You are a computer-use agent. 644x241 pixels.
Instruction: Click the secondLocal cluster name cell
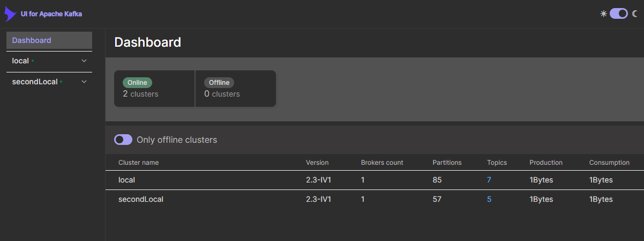click(141, 199)
